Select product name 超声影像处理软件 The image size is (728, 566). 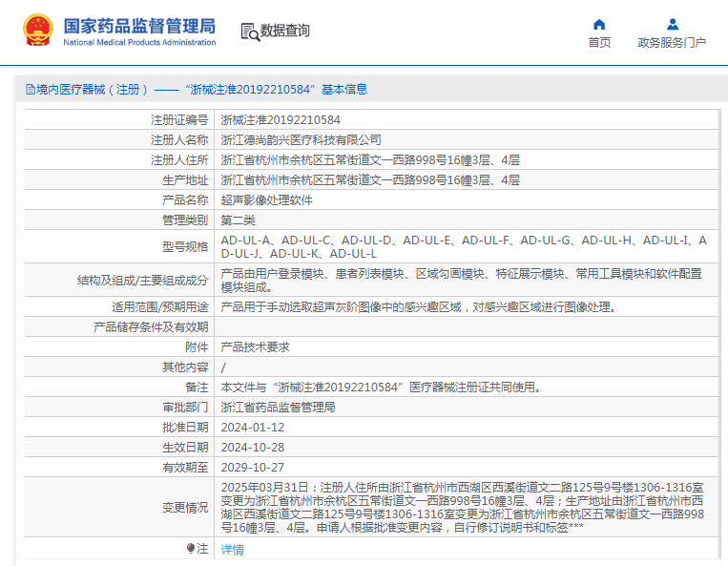click(x=266, y=200)
